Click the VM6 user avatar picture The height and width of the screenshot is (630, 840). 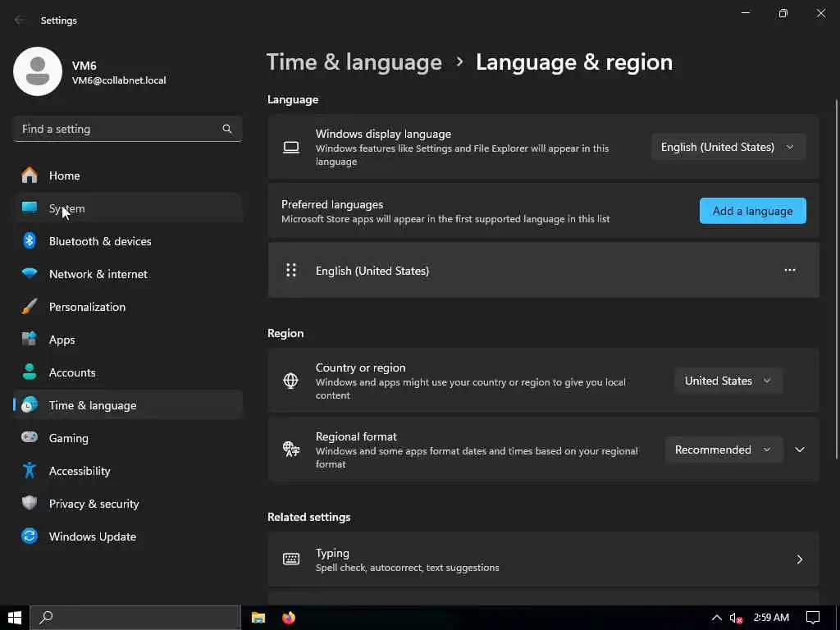38,71
